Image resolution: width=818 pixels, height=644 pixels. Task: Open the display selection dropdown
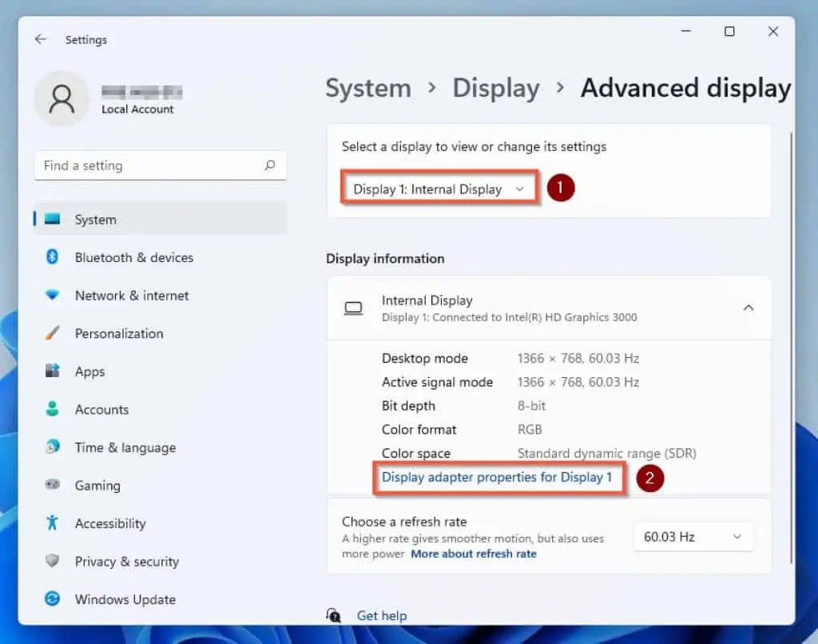(438, 189)
